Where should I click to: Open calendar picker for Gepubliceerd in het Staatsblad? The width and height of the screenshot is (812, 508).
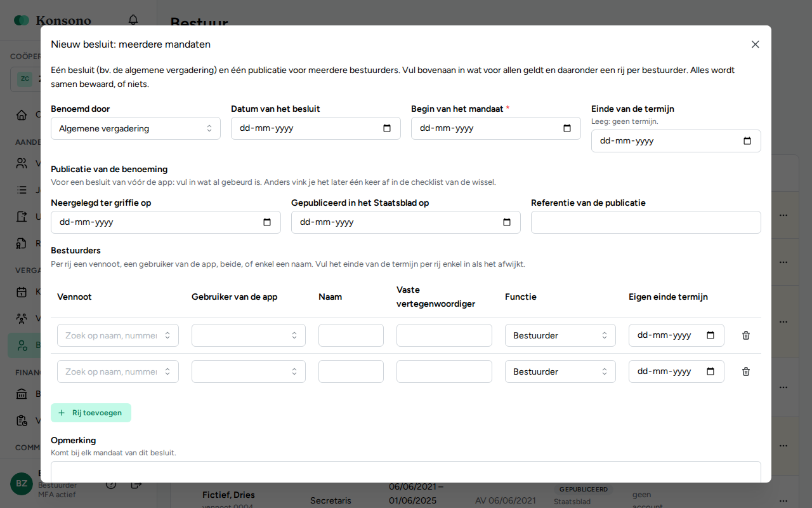pos(507,222)
